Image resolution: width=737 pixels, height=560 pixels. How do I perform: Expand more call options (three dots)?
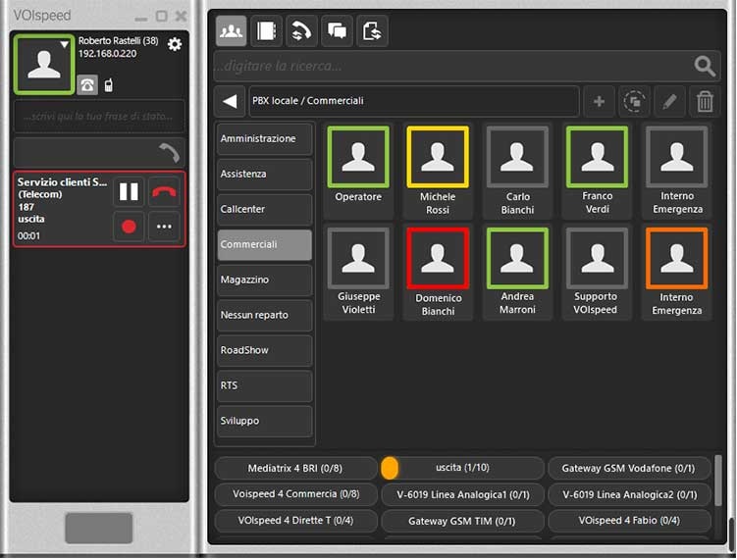pyautogui.click(x=164, y=227)
